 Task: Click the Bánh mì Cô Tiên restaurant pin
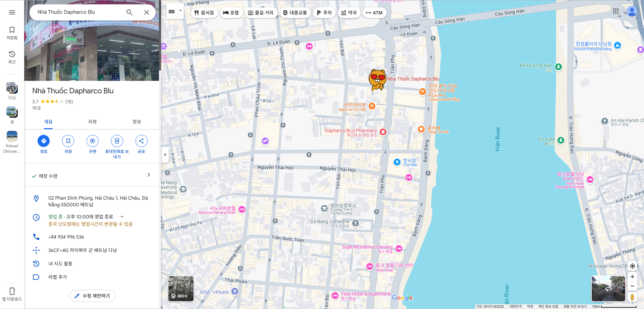(372, 106)
